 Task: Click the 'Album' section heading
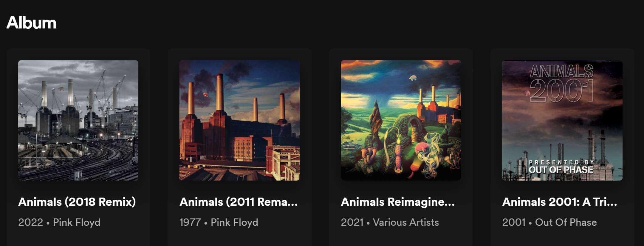31,23
